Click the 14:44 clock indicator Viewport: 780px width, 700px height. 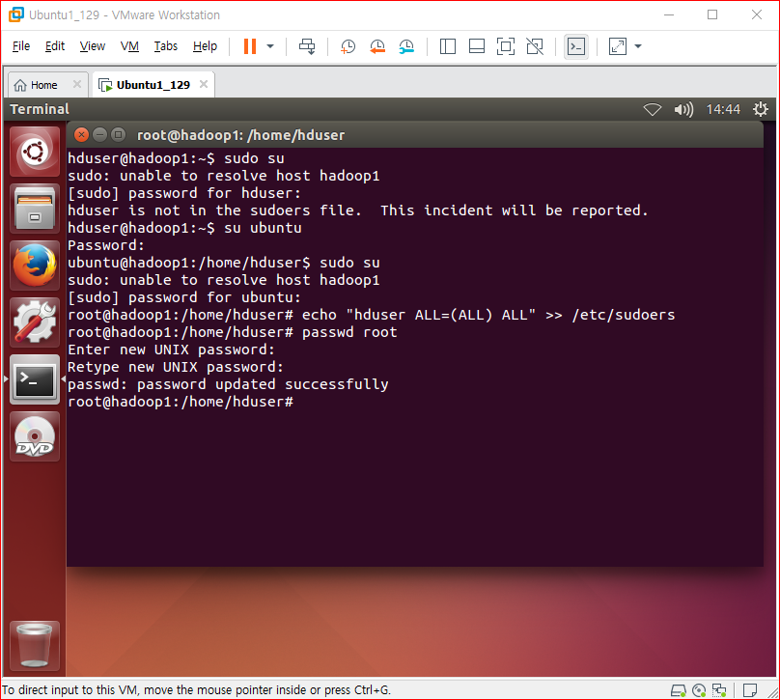[723, 109]
